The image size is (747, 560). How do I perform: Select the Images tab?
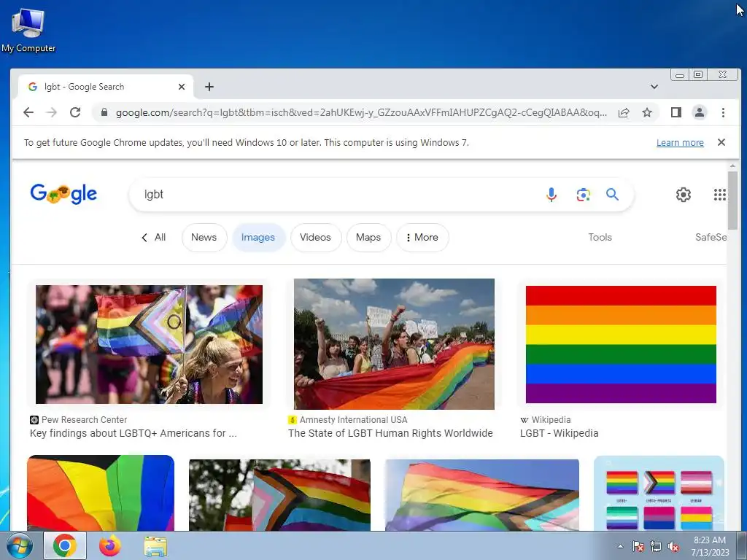(x=258, y=237)
